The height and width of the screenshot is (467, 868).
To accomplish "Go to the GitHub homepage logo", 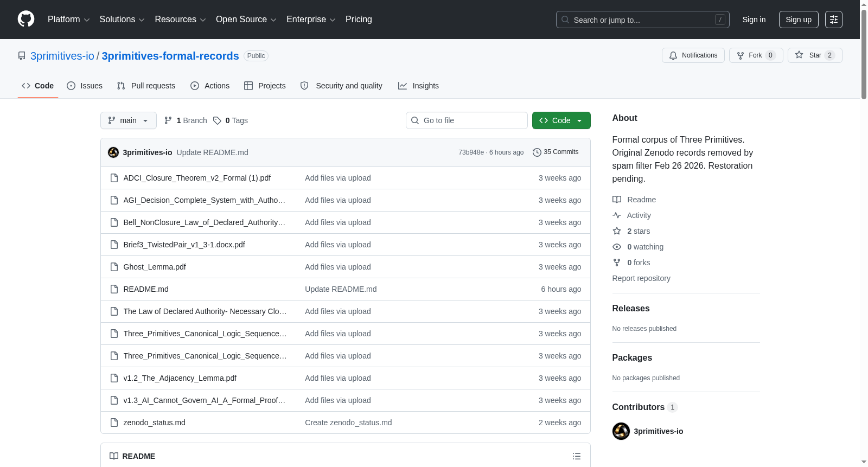I will 26,20.
